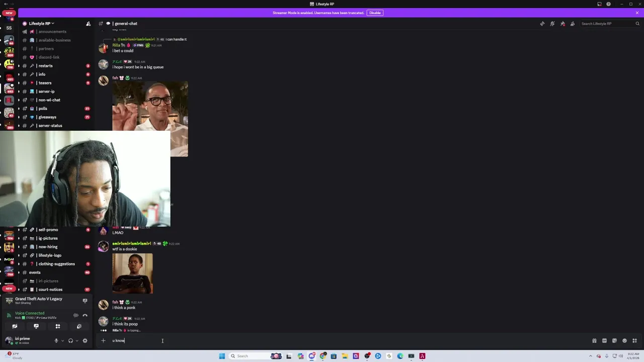This screenshot has height=362, width=644.
Task: Open headphone output options chevron
Action: (x=76, y=340)
